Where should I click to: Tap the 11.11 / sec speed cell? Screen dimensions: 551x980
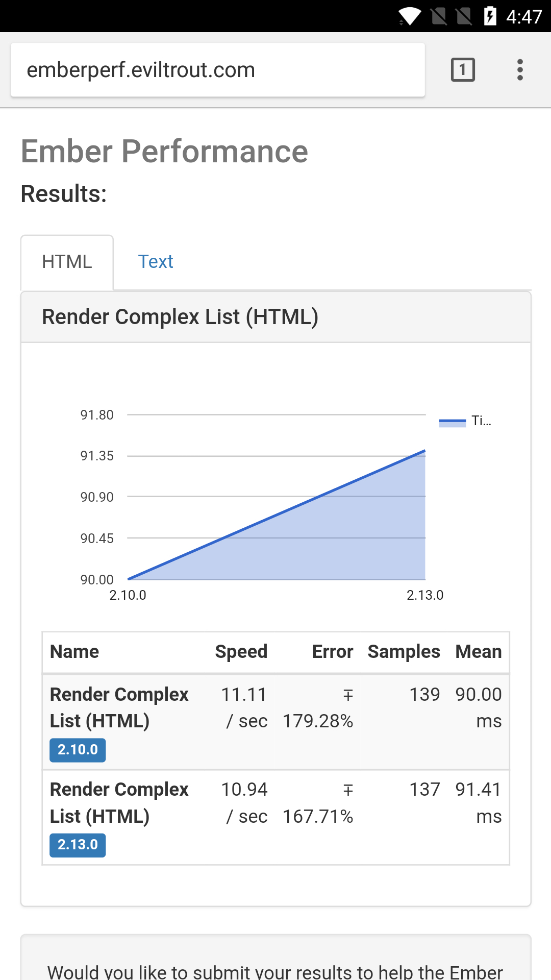244,708
